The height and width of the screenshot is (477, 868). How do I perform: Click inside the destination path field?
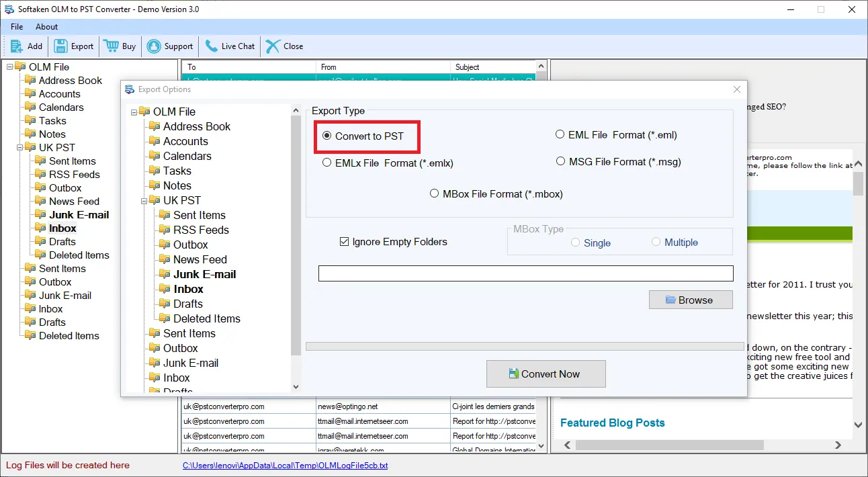click(526, 273)
